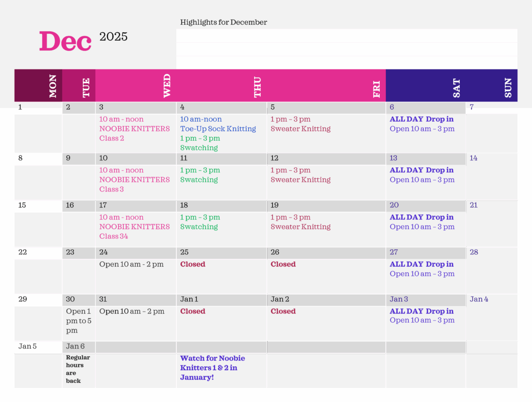Viewport: 532px width, 402px height.
Task: Open the "Toe-Up Sock Knitting" class entry
Action: tap(218, 129)
